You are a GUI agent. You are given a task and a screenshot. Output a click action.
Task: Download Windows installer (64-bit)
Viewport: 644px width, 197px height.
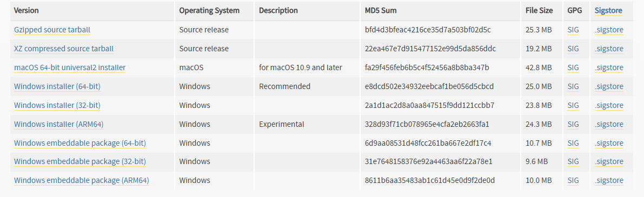57,86
